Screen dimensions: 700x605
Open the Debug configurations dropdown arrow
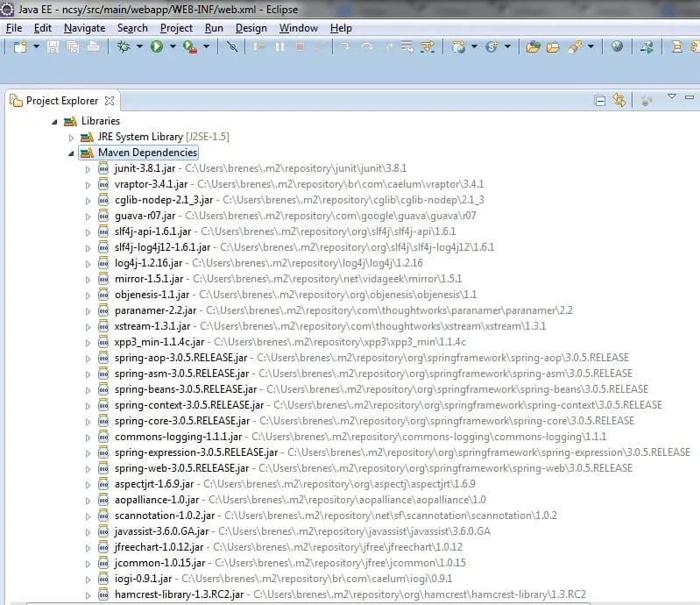tap(139, 46)
